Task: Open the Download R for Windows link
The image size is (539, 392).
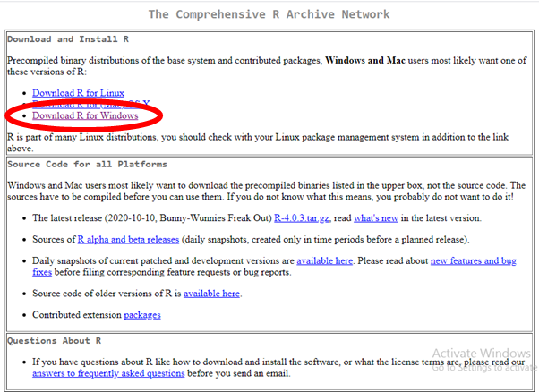Action: (85, 115)
